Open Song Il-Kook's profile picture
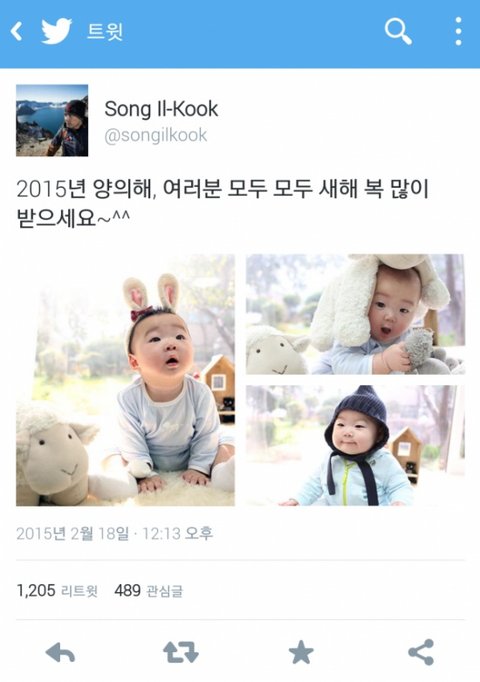This screenshot has height=682, width=480. pyautogui.click(x=52, y=120)
